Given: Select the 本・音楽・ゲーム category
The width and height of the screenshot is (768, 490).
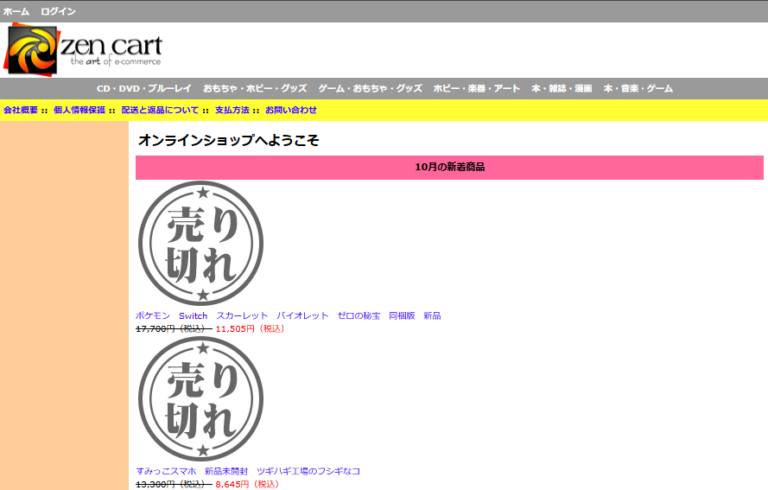Looking at the screenshot, I should [638, 89].
